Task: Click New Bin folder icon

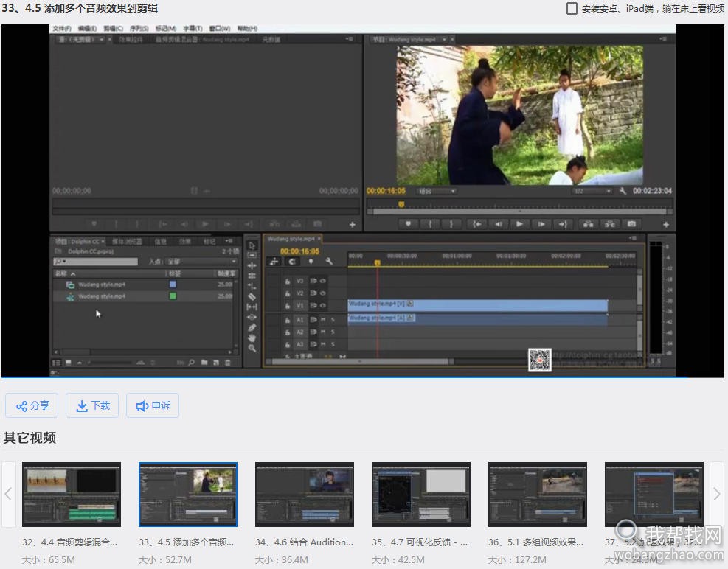Action: [204, 363]
